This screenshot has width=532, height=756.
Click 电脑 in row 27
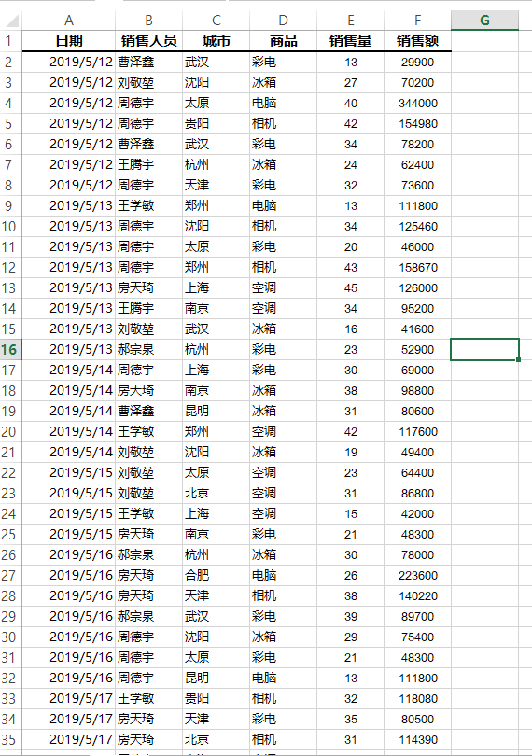[x=283, y=575]
